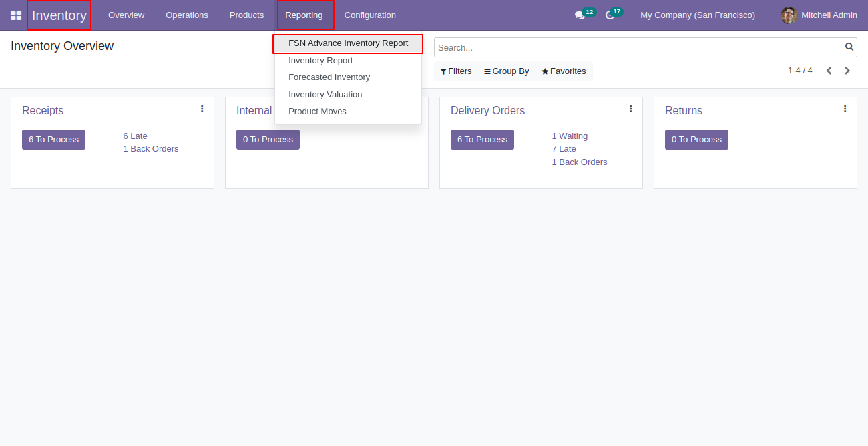Open My Company (San Francisco) switcher
Image resolution: width=868 pixels, height=446 pixels.
pos(698,15)
